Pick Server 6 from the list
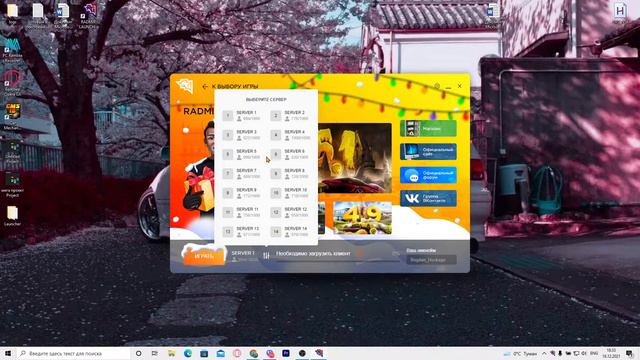 coord(290,154)
